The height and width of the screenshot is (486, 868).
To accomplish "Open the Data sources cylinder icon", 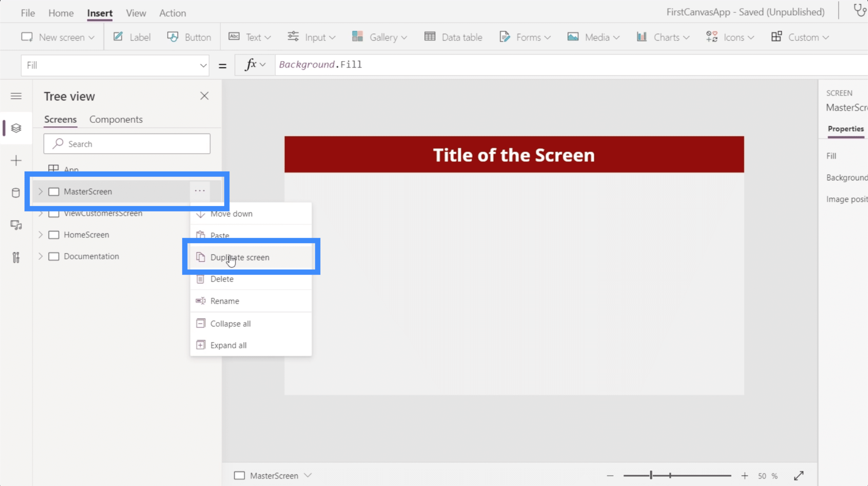I will pyautogui.click(x=16, y=193).
